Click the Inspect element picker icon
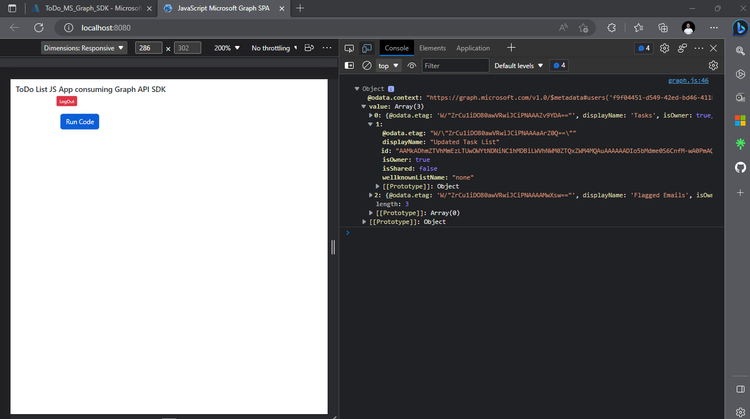The width and height of the screenshot is (750, 419). (x=349, y=48)
